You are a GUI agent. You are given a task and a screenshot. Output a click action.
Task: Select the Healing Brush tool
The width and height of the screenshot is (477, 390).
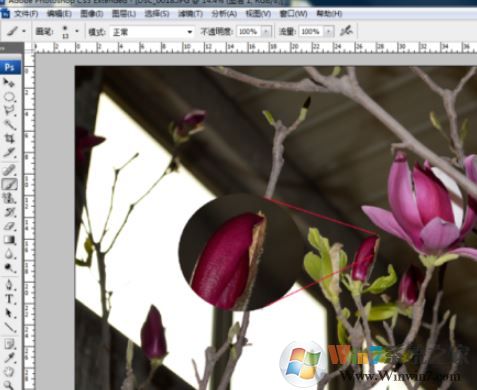point(9,170)
